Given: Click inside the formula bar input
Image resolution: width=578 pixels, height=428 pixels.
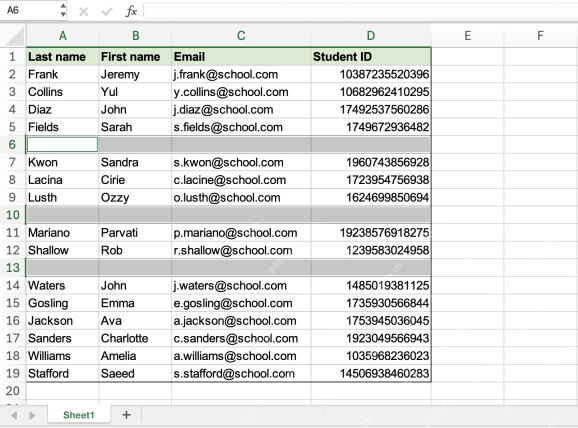Looking at the screenshot, I should [x=361, y=11].
